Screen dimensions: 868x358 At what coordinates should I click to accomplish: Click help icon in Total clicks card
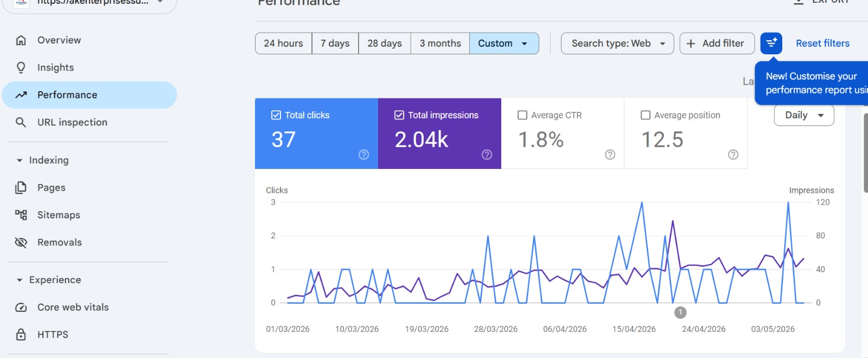pos(364,155)
